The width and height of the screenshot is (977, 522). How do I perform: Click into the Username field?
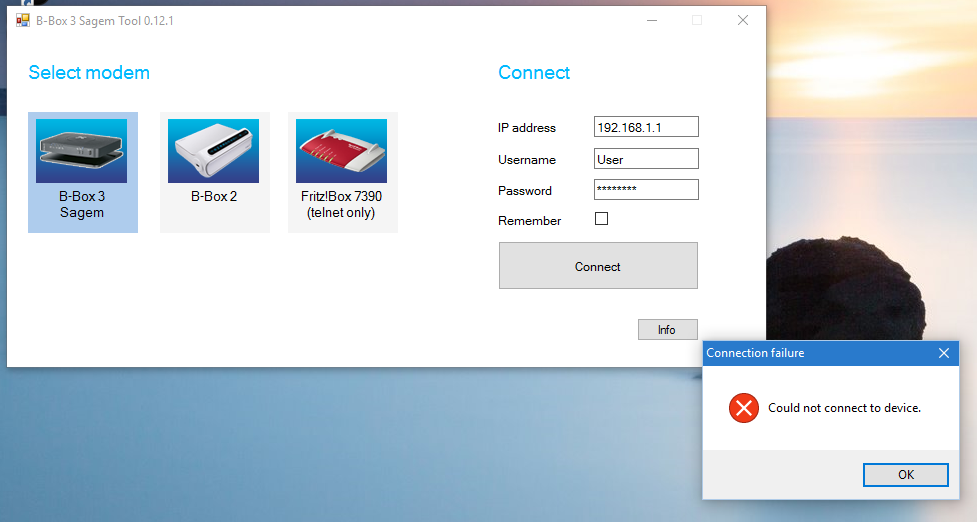point(645,159)
